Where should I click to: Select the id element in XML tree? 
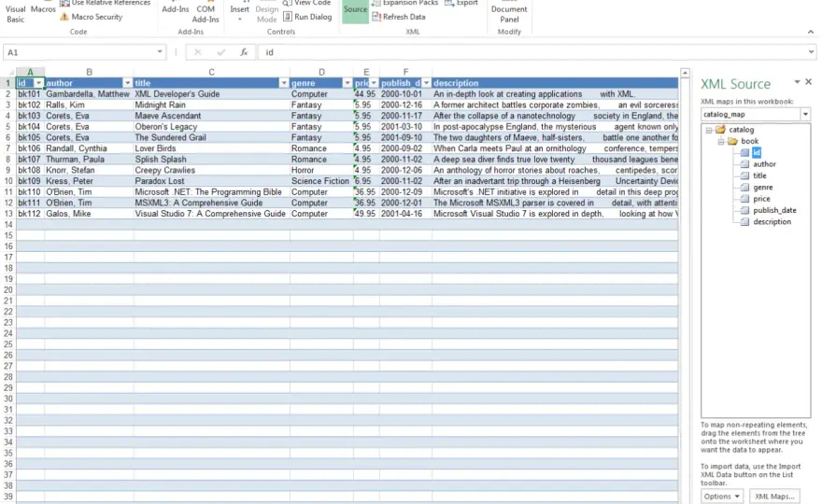(757, 152)
